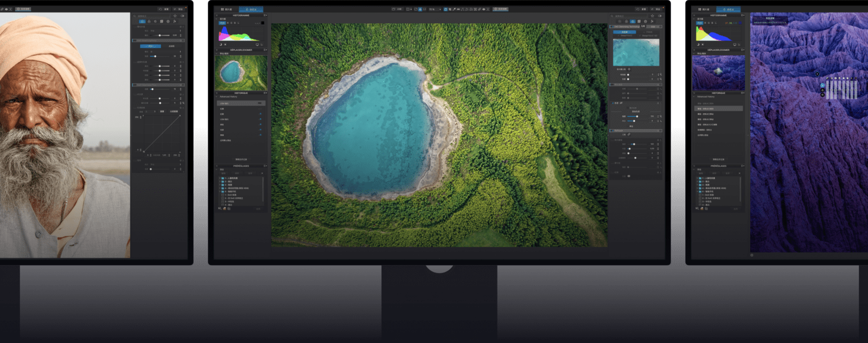Click the red-eye correction eye icon
Image resolution: width=868 pixels, height=343 pixels.
coord(483,9)
